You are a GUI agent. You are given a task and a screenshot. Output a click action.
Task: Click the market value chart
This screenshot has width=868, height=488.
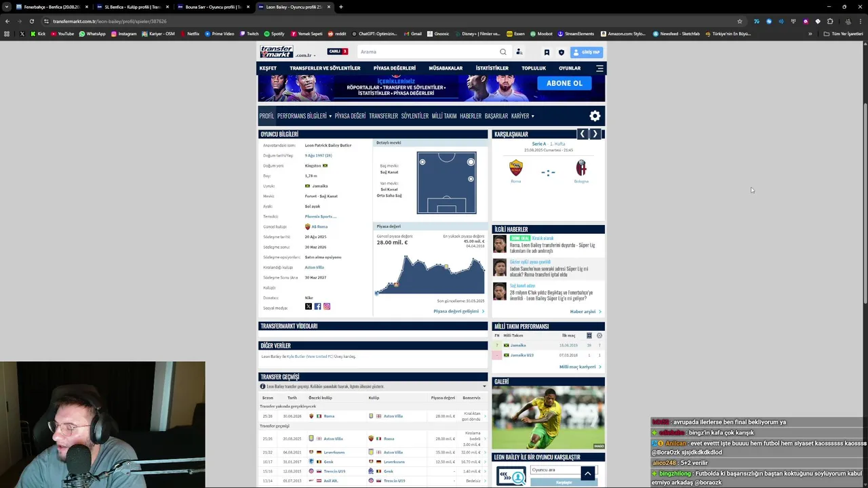tap(430, 273)
